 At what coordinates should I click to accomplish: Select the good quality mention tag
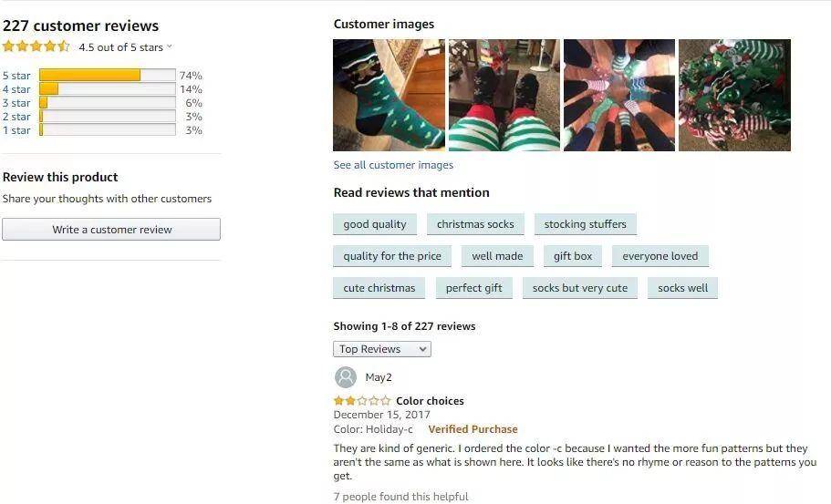[375, 224]
